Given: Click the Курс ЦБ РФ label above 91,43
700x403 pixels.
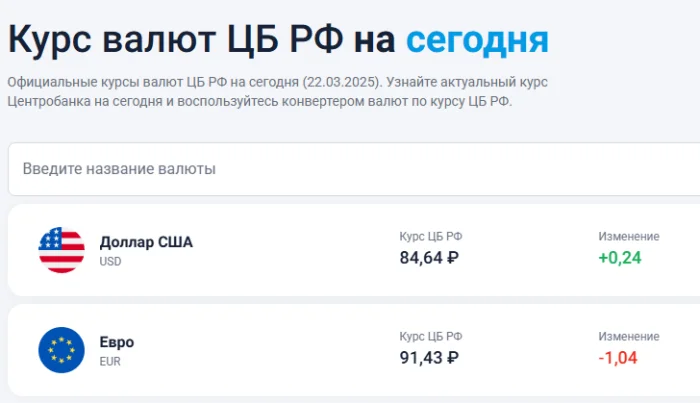Looking at the screenshot, I should 431,336.
